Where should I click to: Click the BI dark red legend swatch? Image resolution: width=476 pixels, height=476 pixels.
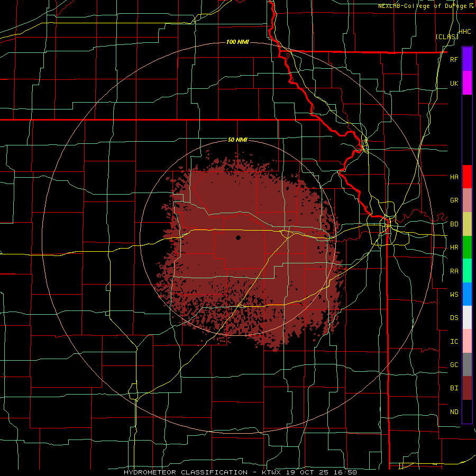(x=467, y=388)
